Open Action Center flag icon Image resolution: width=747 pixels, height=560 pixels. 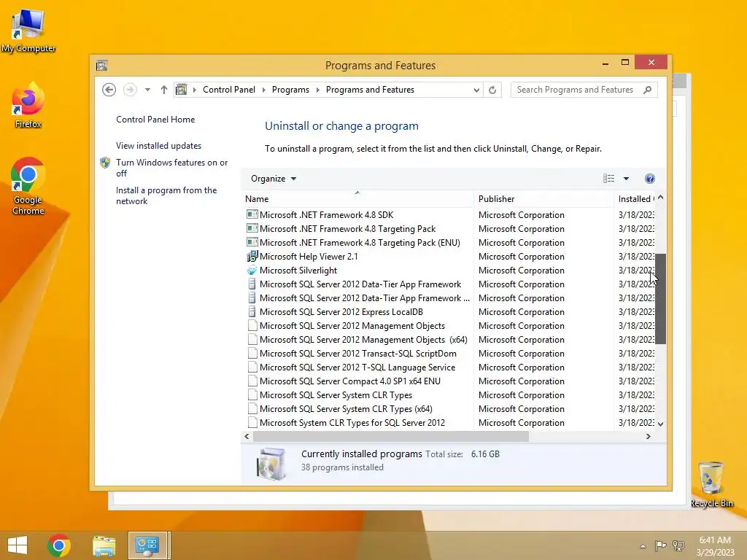pos(661,545)
